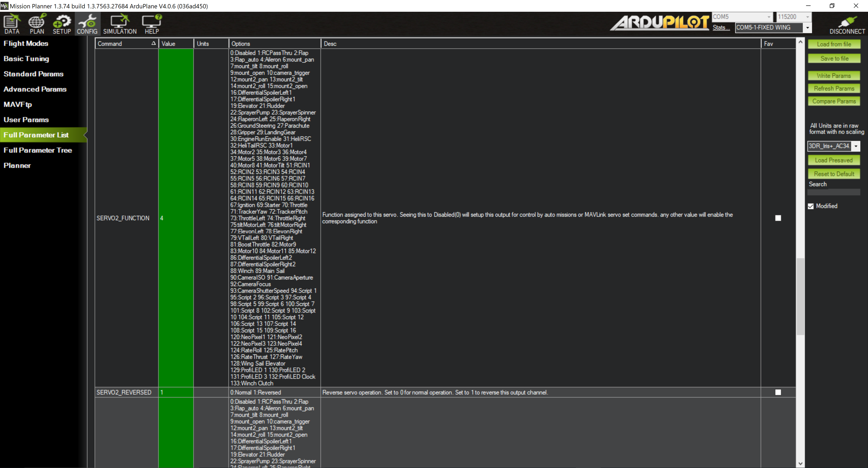This screenshot has height=468, width=868.
Task: Check Fav box for SERVO2_REVERSED
Action: pyautogui.click(x=778, y=392)
